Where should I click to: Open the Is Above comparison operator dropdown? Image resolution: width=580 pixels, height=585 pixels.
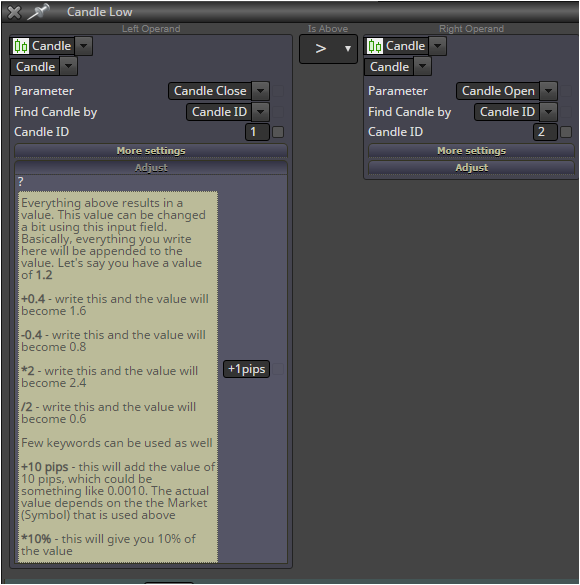pos(328,49)
